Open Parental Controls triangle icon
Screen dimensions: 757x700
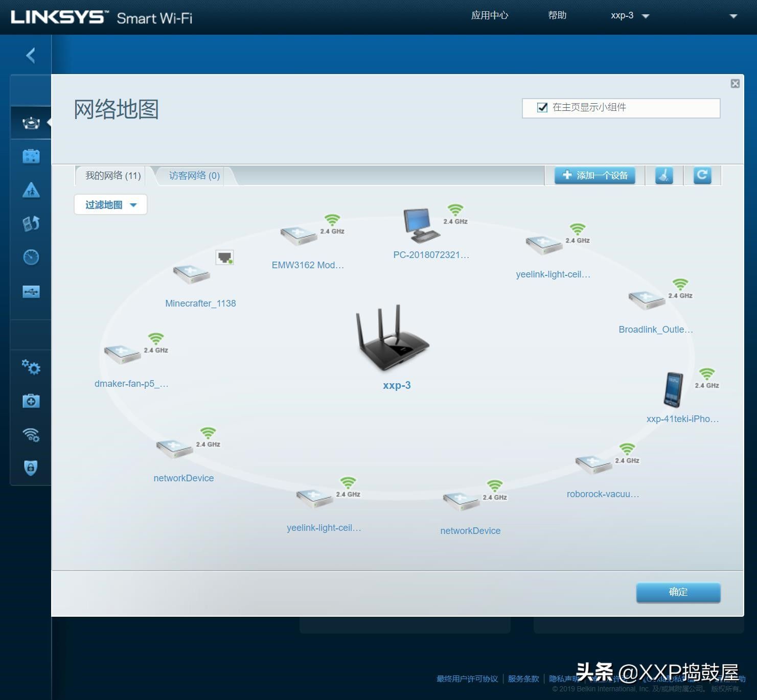point(31,190)
